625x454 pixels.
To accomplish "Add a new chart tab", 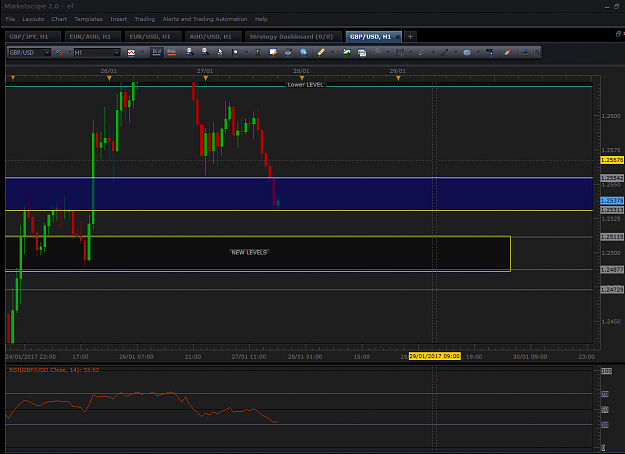I will [x=410, y=37].
